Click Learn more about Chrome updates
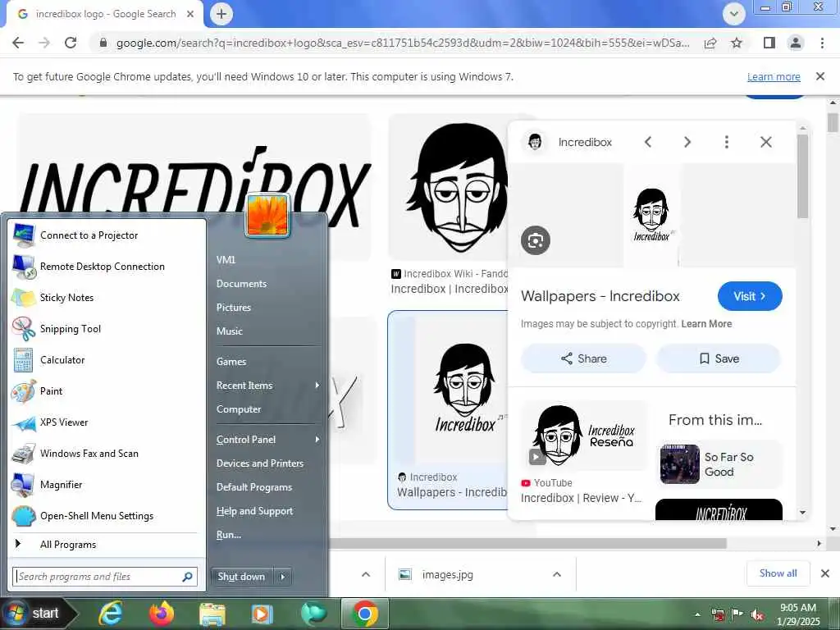The height and width of the screenshot is (630, 840). tap(774, 76)
